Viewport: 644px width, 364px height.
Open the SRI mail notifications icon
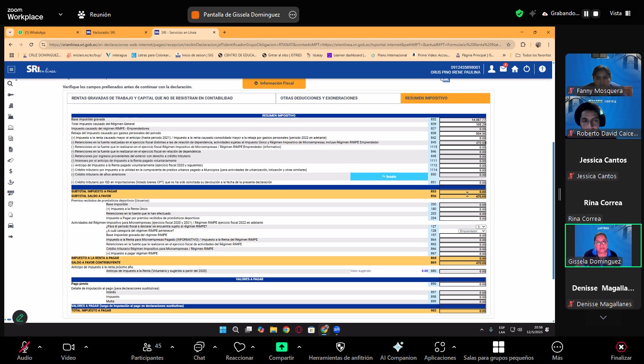(x=503, y=69)
